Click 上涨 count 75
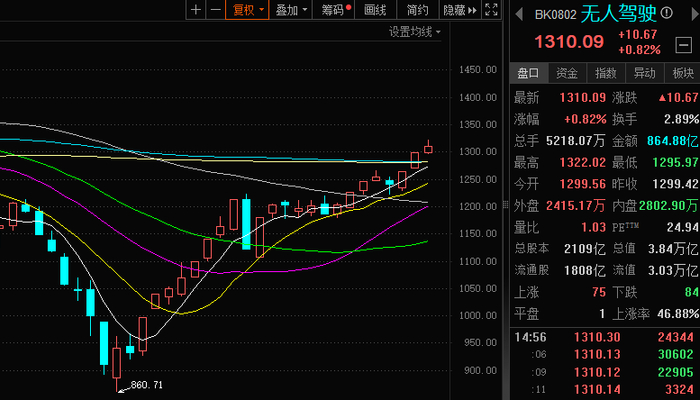 tap(599, 292)
